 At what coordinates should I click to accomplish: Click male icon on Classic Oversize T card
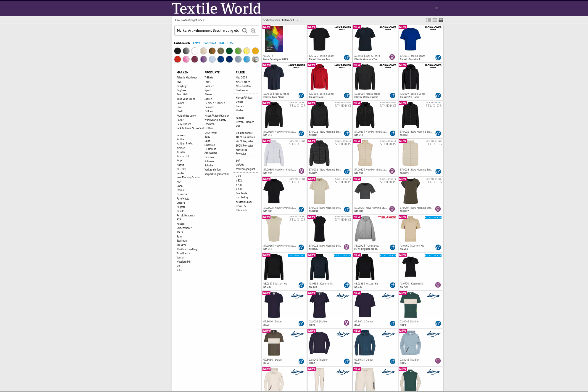(x=438, y=57)
